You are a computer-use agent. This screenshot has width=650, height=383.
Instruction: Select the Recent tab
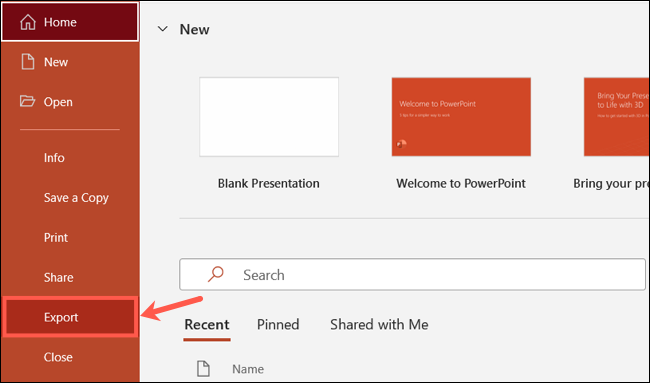tap(206, 324)
